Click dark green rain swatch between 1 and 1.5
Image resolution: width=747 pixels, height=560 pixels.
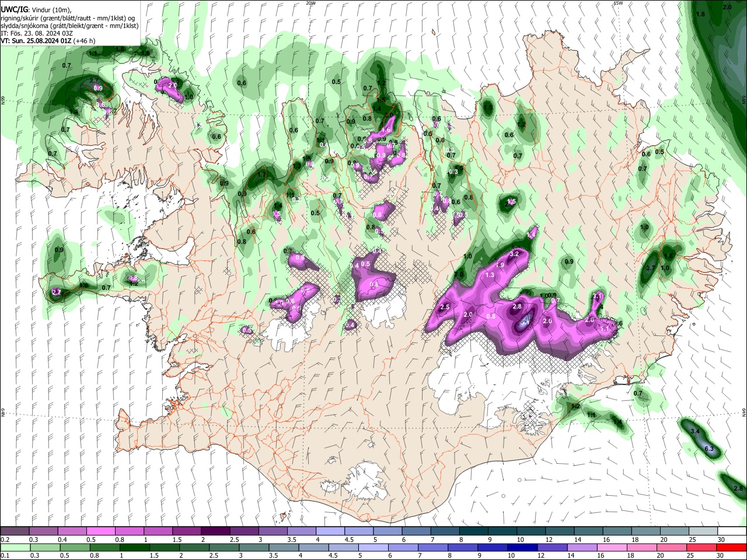pos(135,548)
